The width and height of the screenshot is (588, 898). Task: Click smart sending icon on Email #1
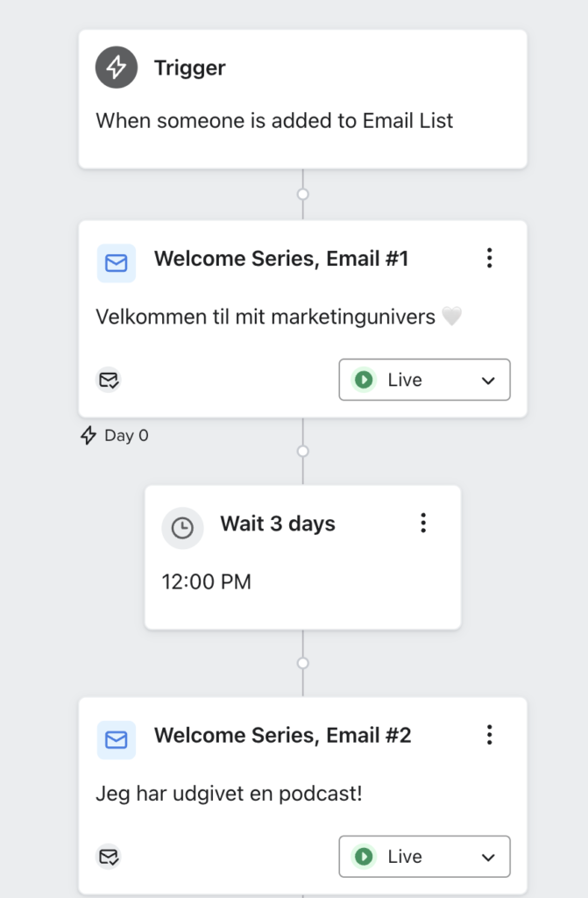click(108, 380)
